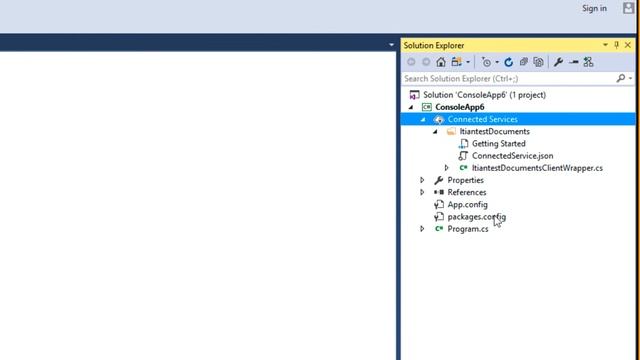Open the Getting Started item
Viewport: 640px width, 360px height.
499,144
